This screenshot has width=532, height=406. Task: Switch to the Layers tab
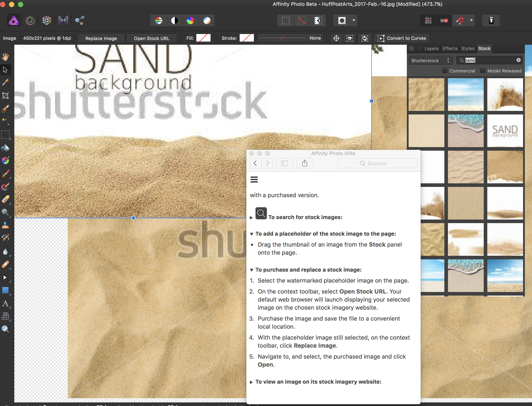(x=431, y=49)
